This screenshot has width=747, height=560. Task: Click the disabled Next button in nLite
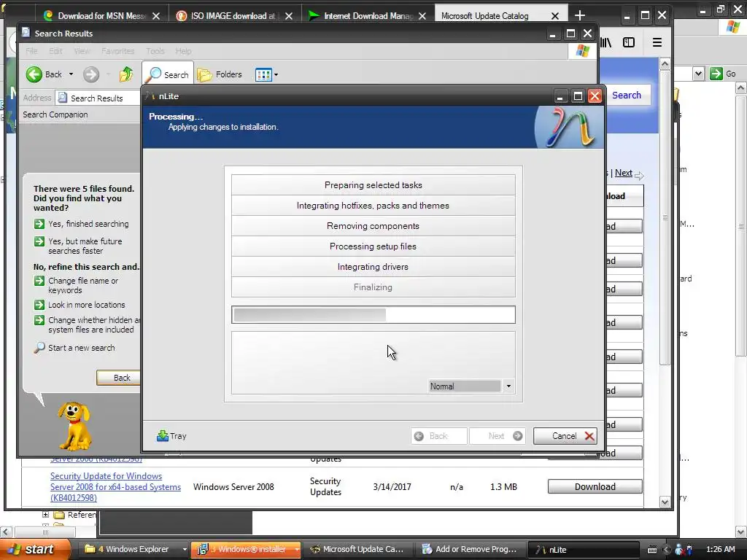498,436
